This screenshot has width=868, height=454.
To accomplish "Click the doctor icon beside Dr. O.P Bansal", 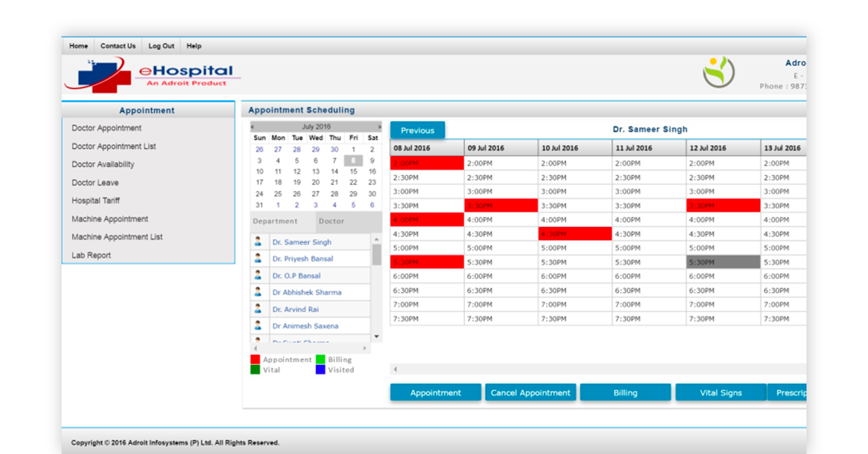I will [258, 275].
